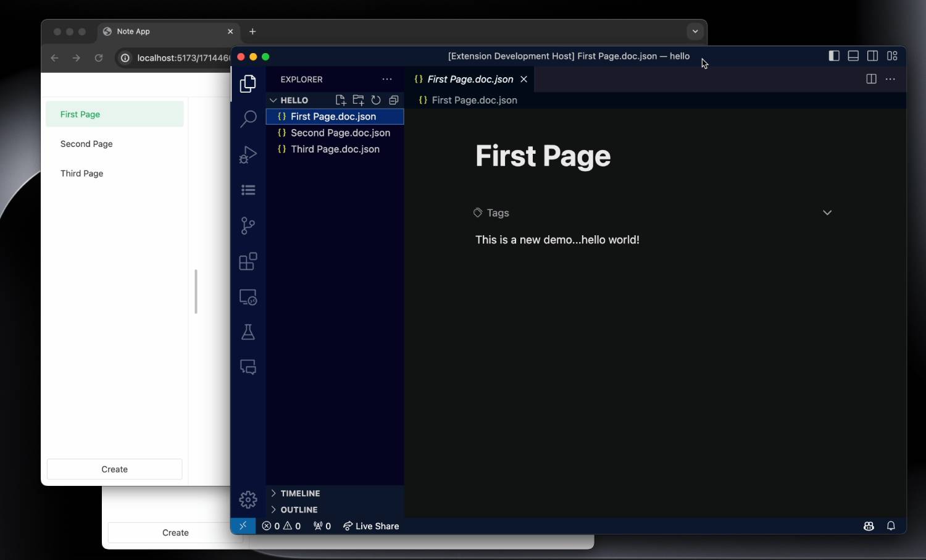This screenshot has width=926, height=560.
Task: Click the New File icon in HELLO header
Action: tap(340, 100)
